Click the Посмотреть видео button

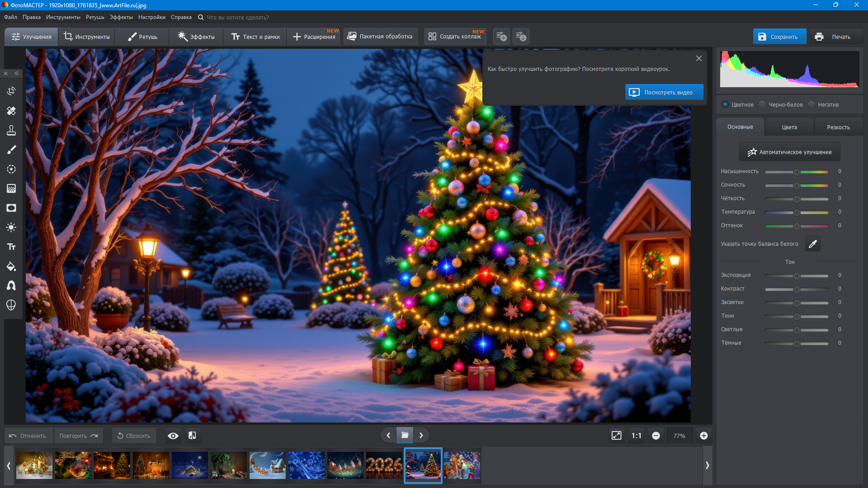click(x=664, y=92)
